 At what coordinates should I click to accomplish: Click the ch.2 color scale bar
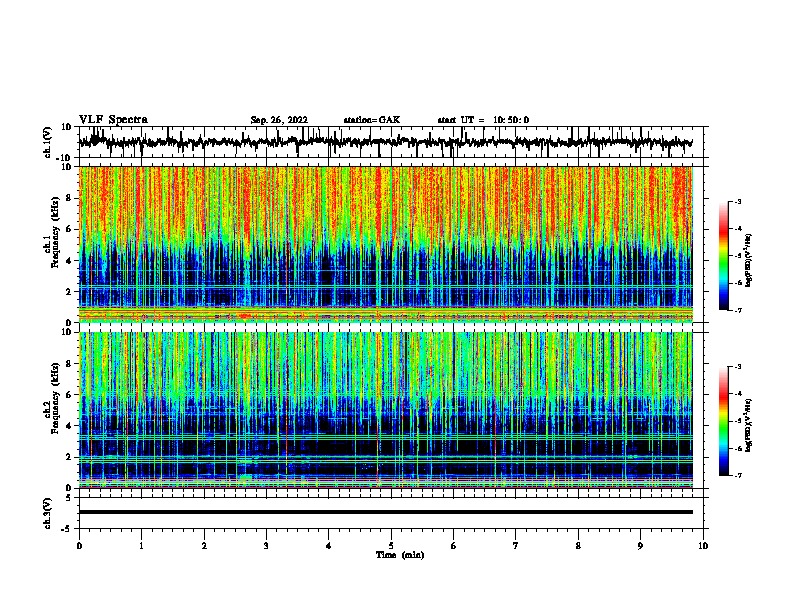724,421
